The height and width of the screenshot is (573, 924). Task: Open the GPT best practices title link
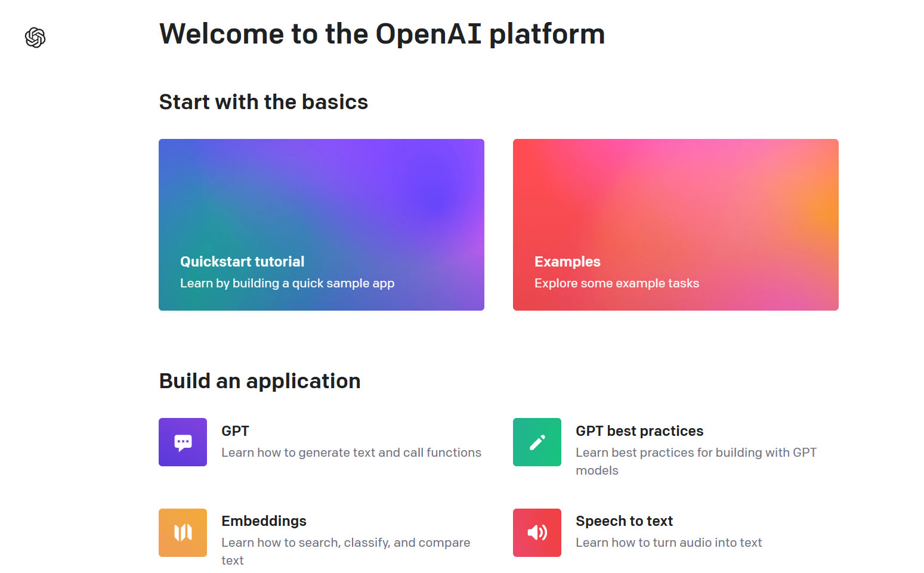(x=639, y=431)
